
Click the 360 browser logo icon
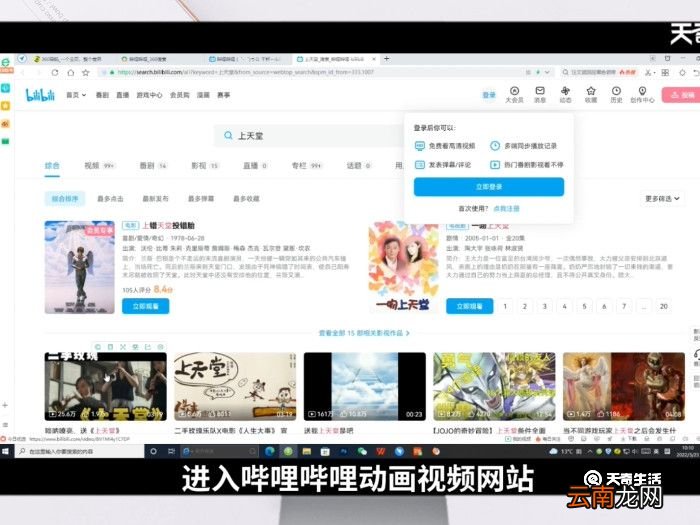coord(5,63)
